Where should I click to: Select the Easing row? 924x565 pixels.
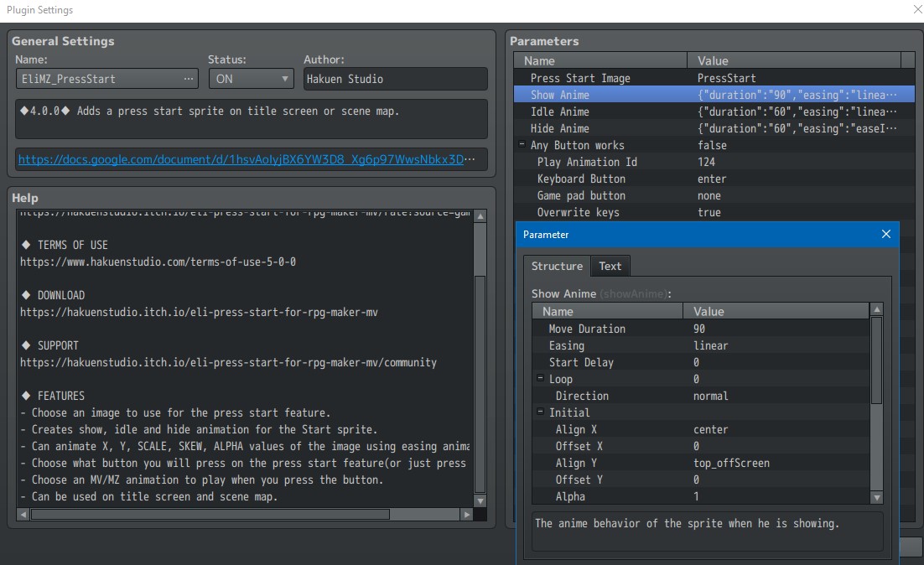pos(701,345)
